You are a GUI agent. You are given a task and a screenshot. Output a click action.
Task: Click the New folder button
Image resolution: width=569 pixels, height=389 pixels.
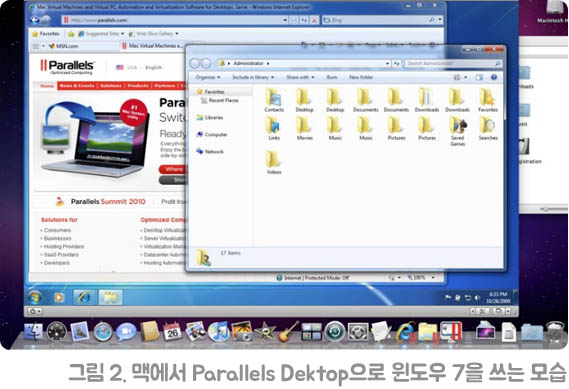361,77
